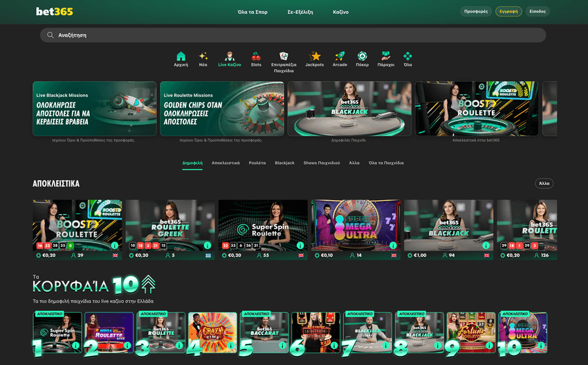This screenshot has width=588, height=365.
Task: Open Καζίνο in top navigation
Action: click(x=341, y=12)
